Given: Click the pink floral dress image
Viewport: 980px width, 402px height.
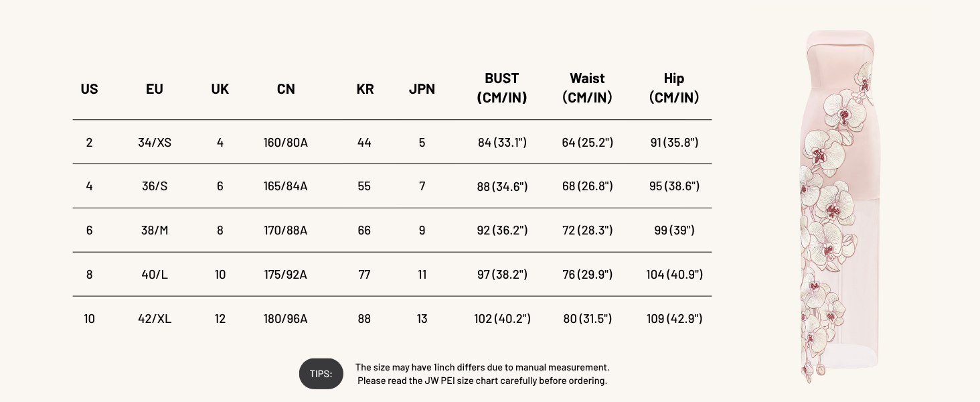Looking at the screenshot, I should coord(841,206).
